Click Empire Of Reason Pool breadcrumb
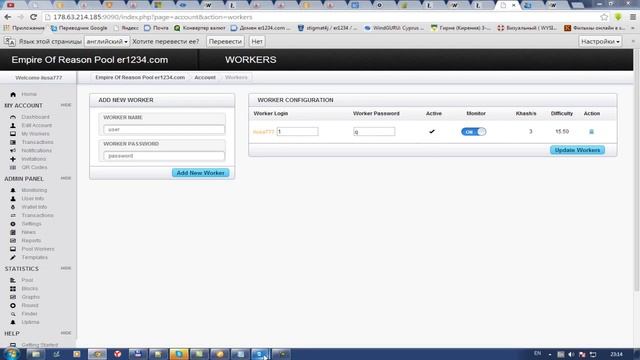The width and height of the screenshot is (640, 360). pos(140,78)
